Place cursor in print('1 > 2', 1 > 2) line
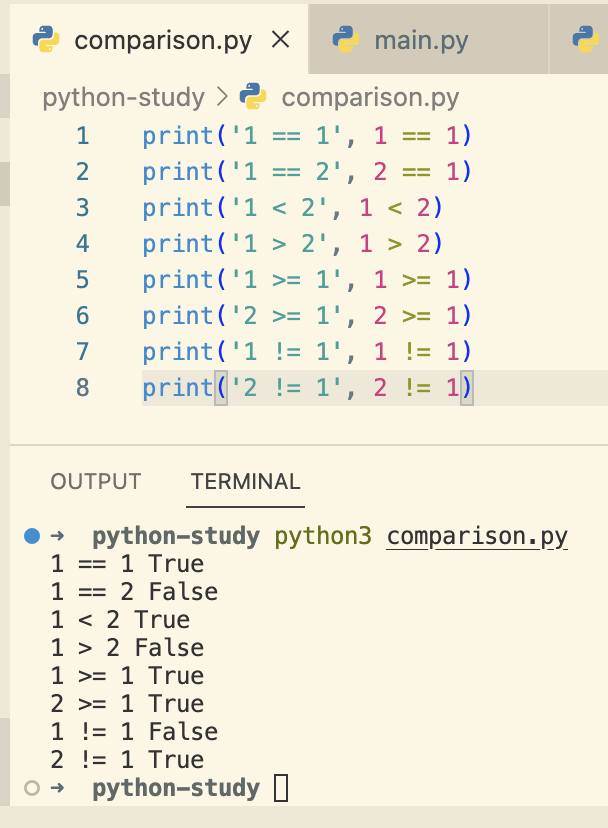608x828 pixels. (292, 243)
